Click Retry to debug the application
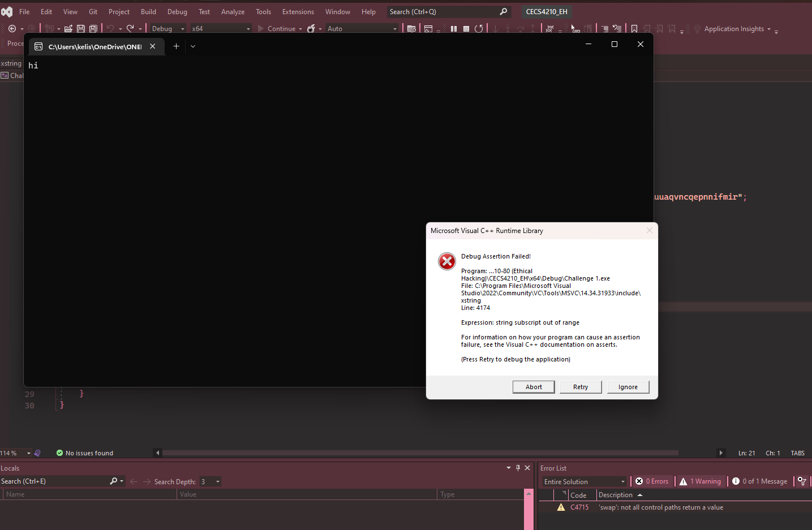Screen dimensions: 812x530 (581, 387)
